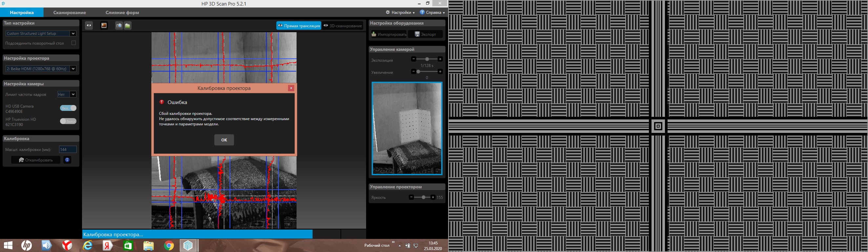Turn off the HD USB Camera toggle
Viewport: 868px width, 252px height.
(69, 108)
